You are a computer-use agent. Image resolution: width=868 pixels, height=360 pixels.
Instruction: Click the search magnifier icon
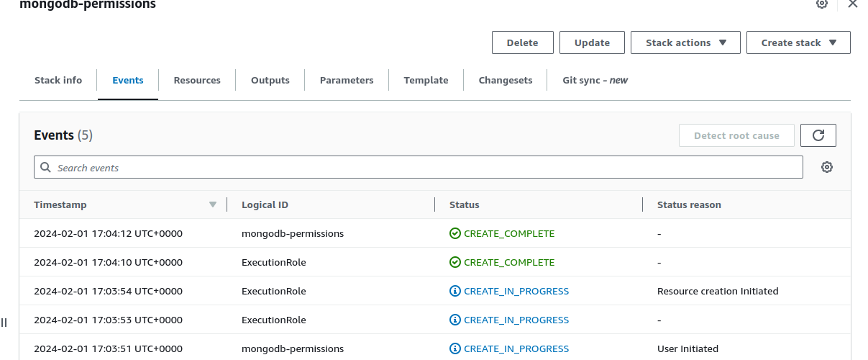pyautogui.click(x=46, y=167)
